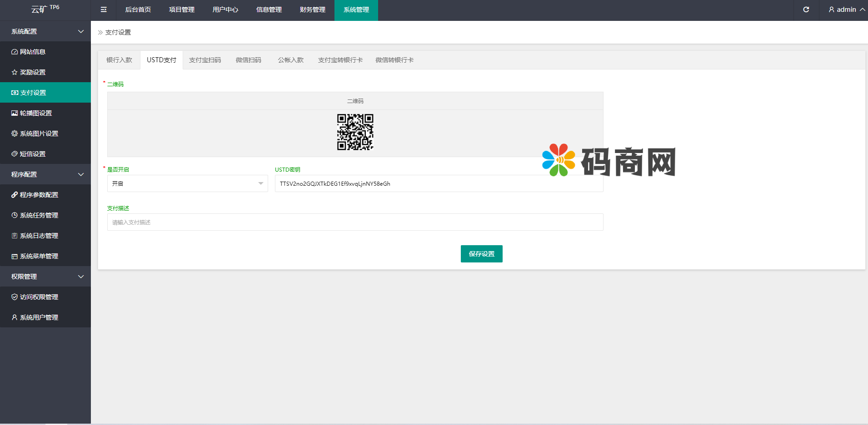The height and width of the screenshot is (425, 868).
Task: Open the admin account dropdown
Action: 845,10
